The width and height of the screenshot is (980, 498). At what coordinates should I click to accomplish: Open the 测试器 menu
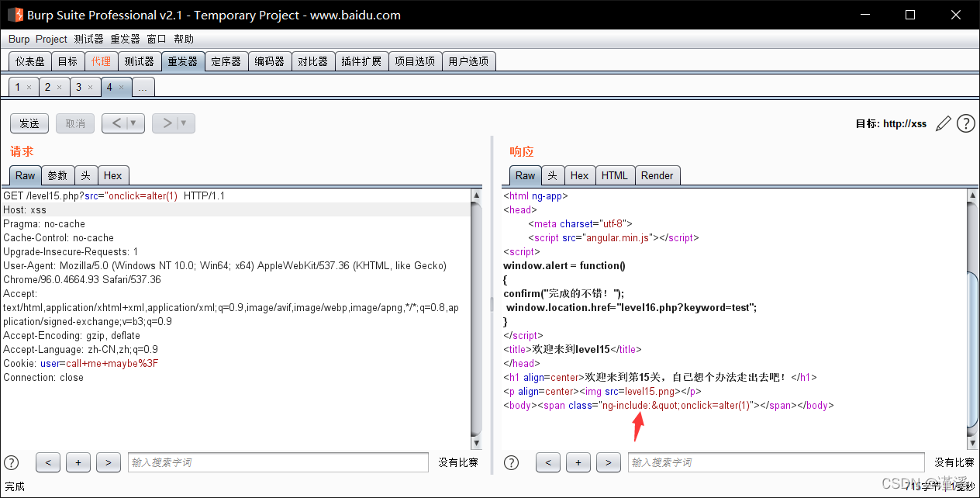point(88,39)
